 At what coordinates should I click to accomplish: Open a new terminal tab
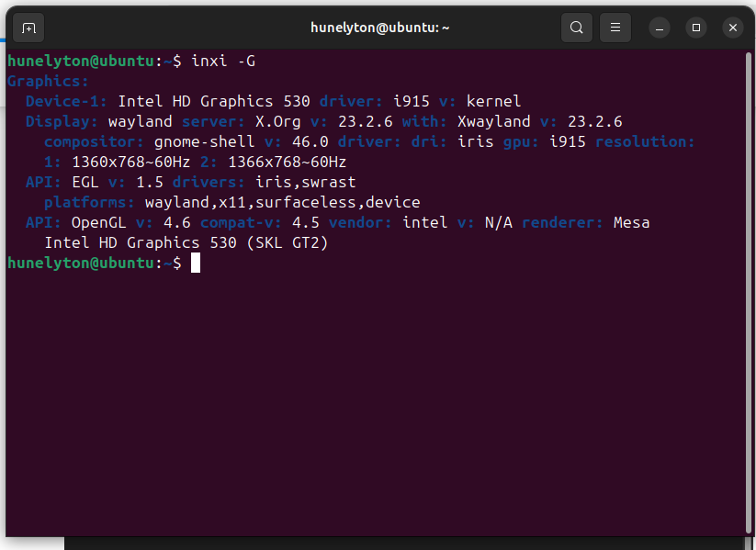point(28,28)
